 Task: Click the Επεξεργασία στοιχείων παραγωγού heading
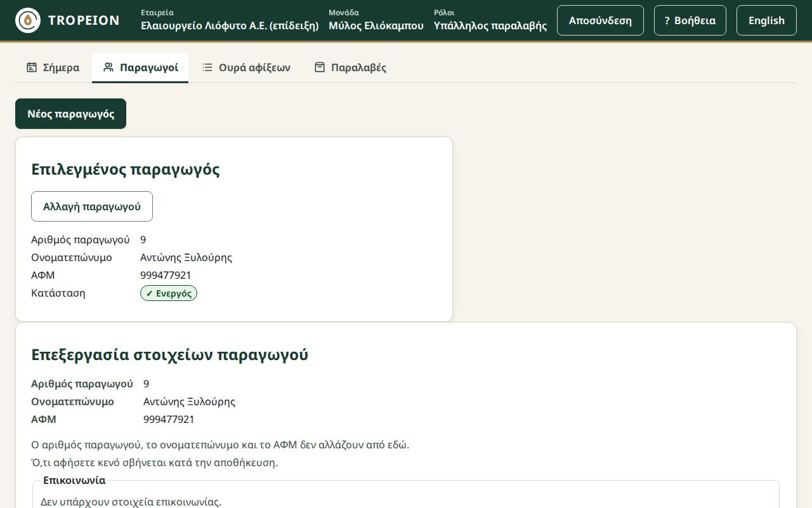(x=169, y=354)
